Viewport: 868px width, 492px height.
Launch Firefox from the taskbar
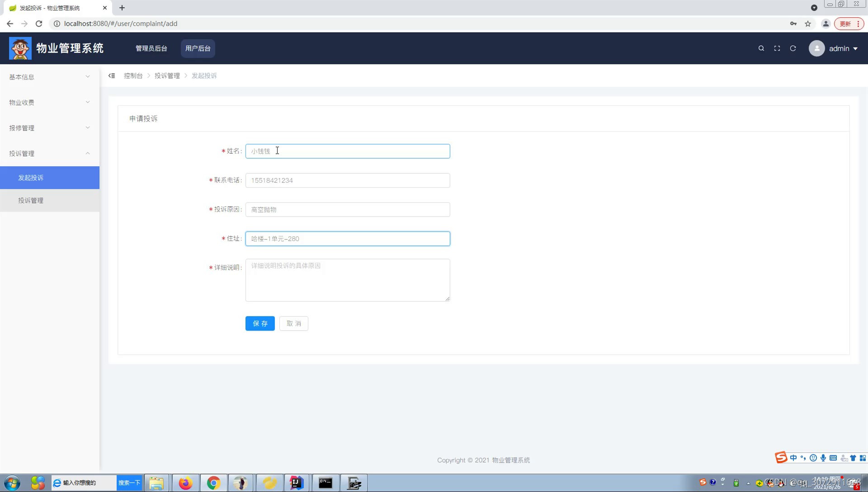185,483
